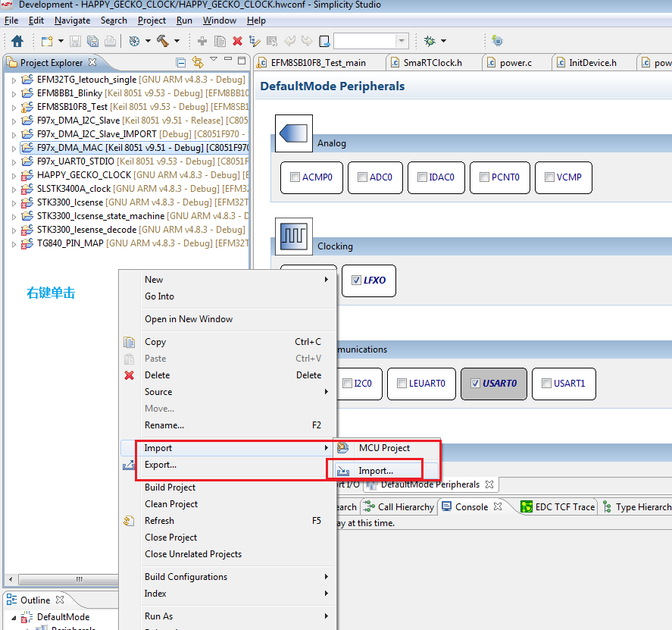Switch to the Console tab
This screenshot has height=630, width=672.
coord(471,507)
